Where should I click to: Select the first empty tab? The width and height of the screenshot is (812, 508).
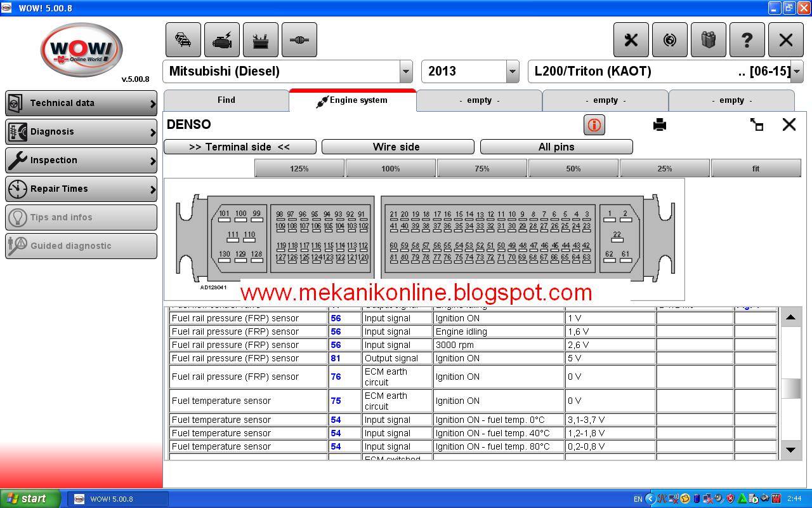pos(479,100)
